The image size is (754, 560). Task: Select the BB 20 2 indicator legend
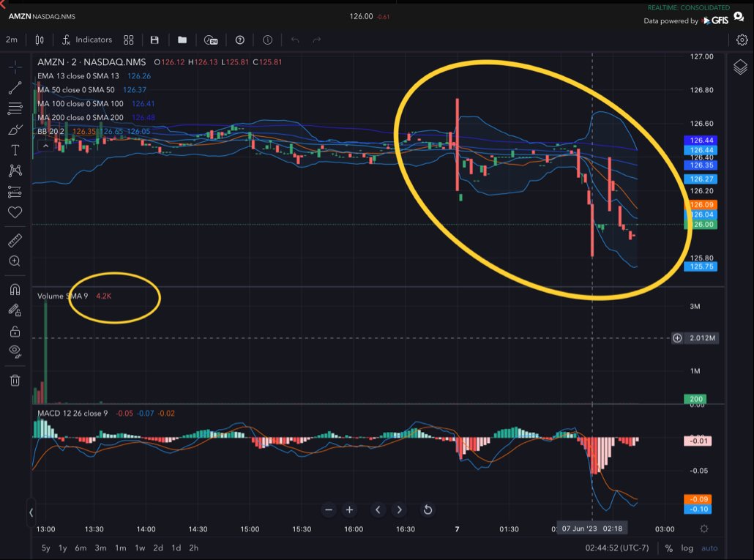pyautogui.click(x=51, y=132)
